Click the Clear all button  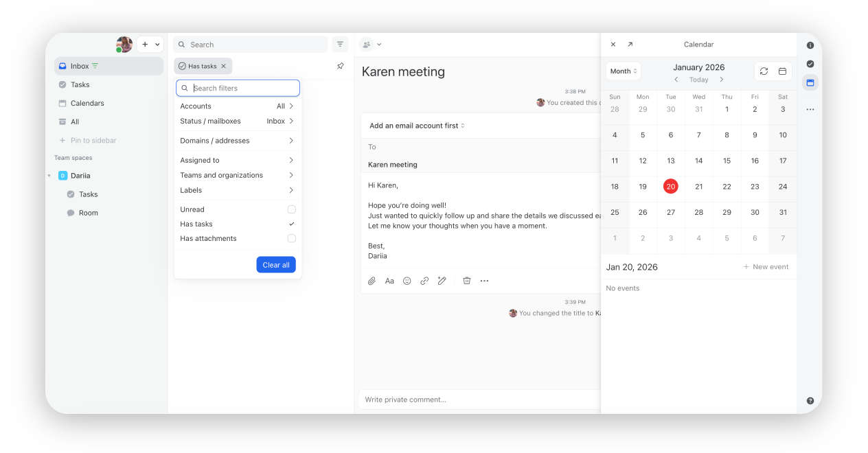click(276, 265)
